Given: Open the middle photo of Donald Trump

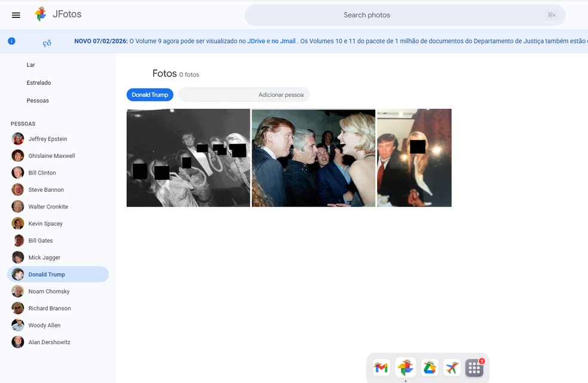Looking at the screenshot, I should (x=313, y=157).
